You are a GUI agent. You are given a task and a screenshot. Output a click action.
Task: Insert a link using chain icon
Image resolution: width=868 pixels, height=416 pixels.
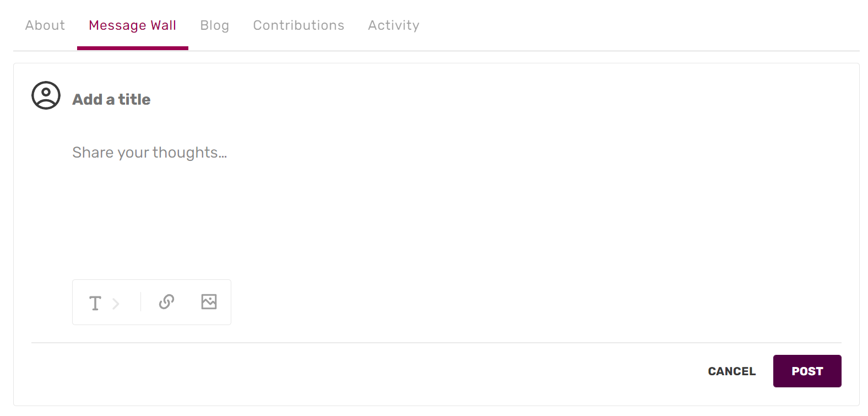tap(166, 302)
